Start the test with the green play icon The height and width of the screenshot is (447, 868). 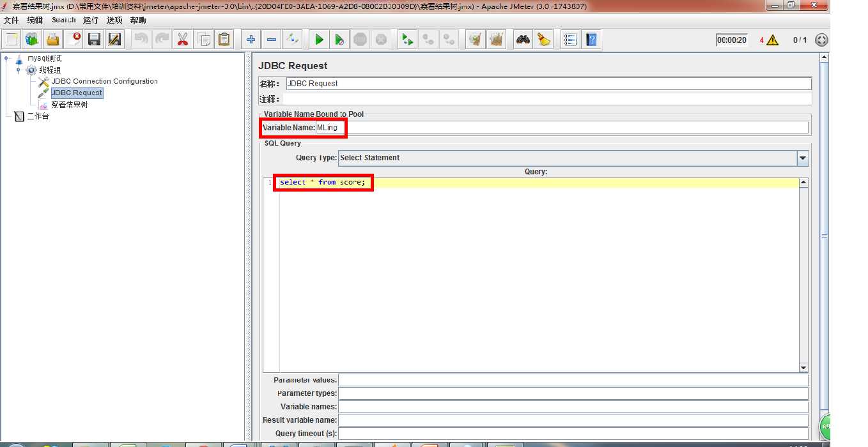click(318, 40)
